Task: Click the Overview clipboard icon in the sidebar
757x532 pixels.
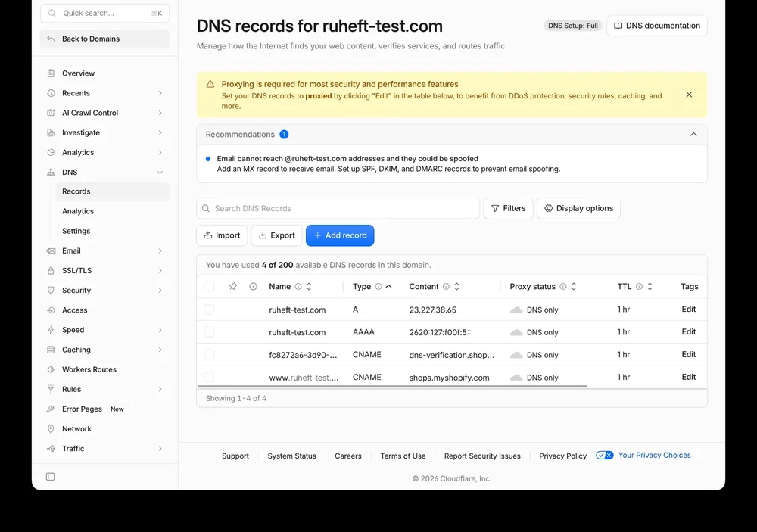Action: click(x=51, y=73)
